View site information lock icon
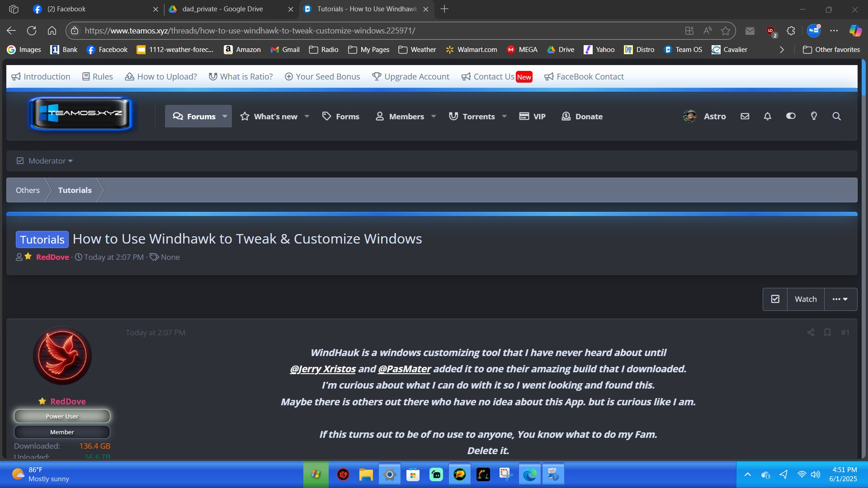The width and height of the screenshot is (868, 488). pyautogui.click(x=75, y=31)
